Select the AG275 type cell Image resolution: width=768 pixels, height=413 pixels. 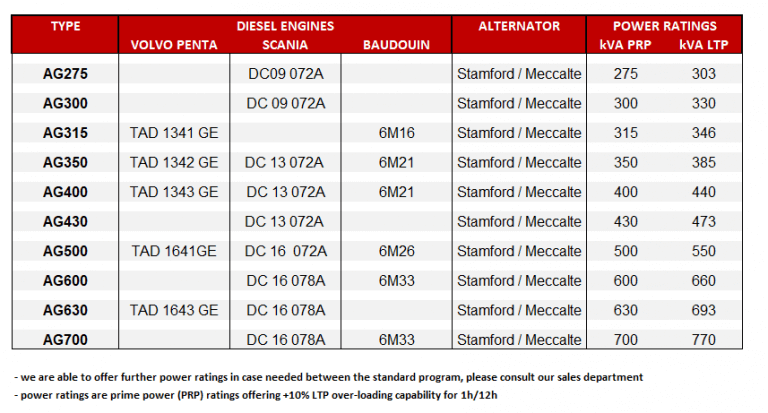[65, 74]
